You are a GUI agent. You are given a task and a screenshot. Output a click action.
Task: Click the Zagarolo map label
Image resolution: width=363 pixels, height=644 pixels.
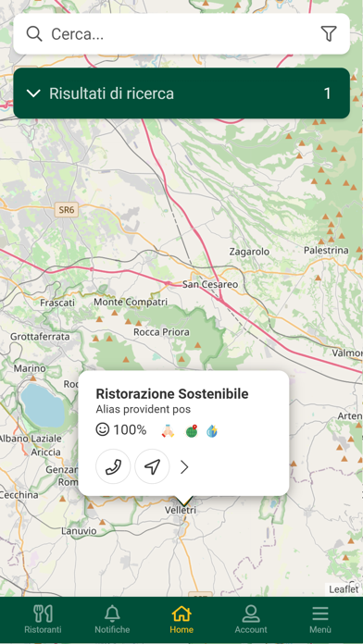click(x=249, y=252)
